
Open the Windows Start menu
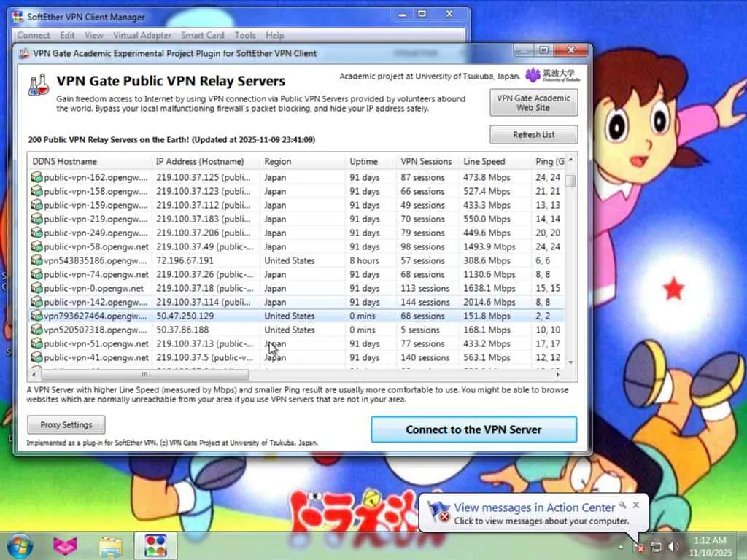click(20, 545)
